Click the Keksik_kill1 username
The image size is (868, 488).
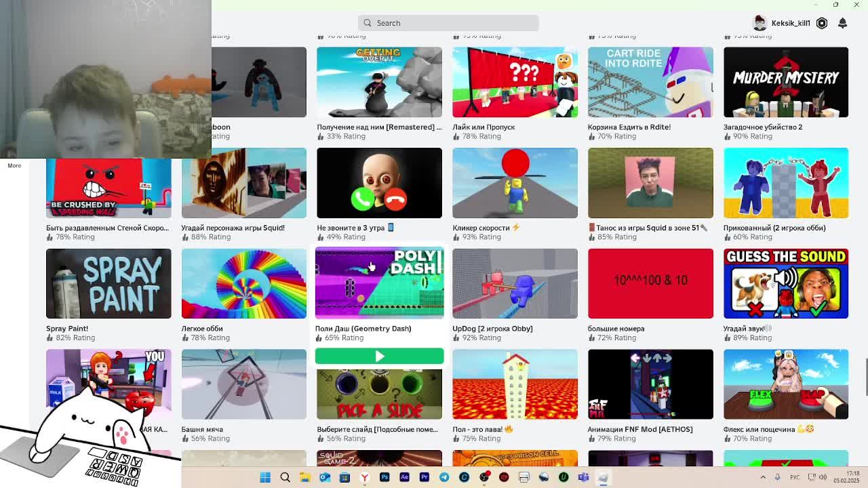click(791, 23)
